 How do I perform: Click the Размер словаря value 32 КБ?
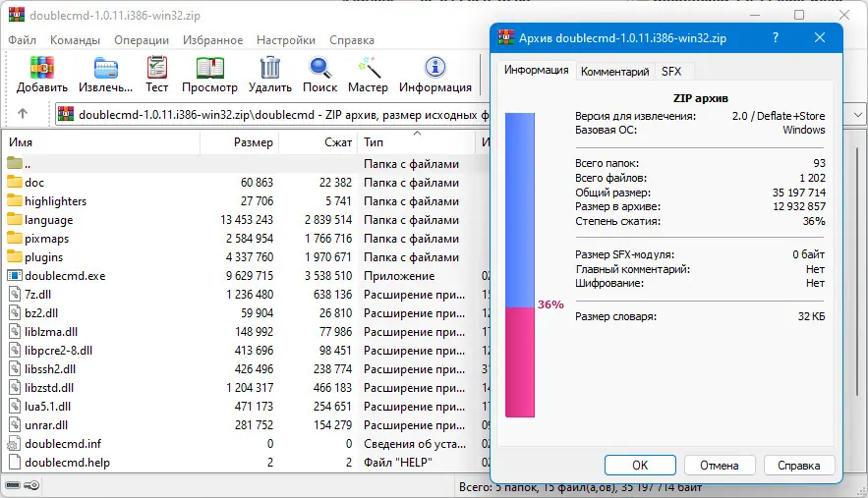point(811,316)
